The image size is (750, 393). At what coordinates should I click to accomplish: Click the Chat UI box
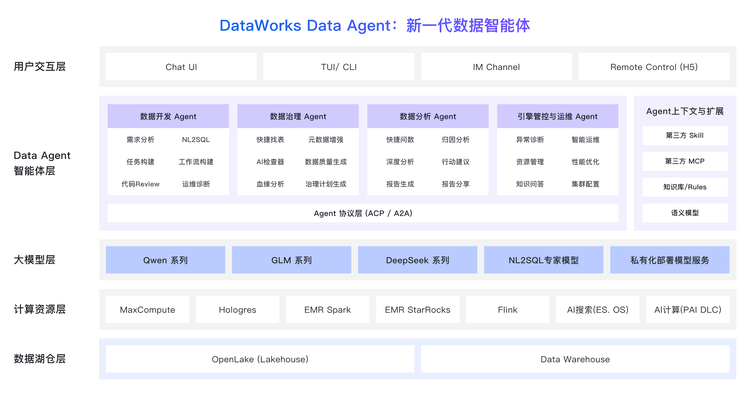181,67
